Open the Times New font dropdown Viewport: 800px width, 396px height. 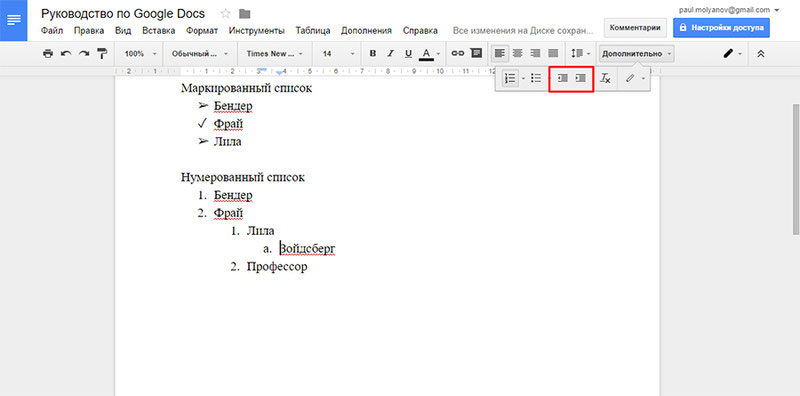[x=274, y=54]
